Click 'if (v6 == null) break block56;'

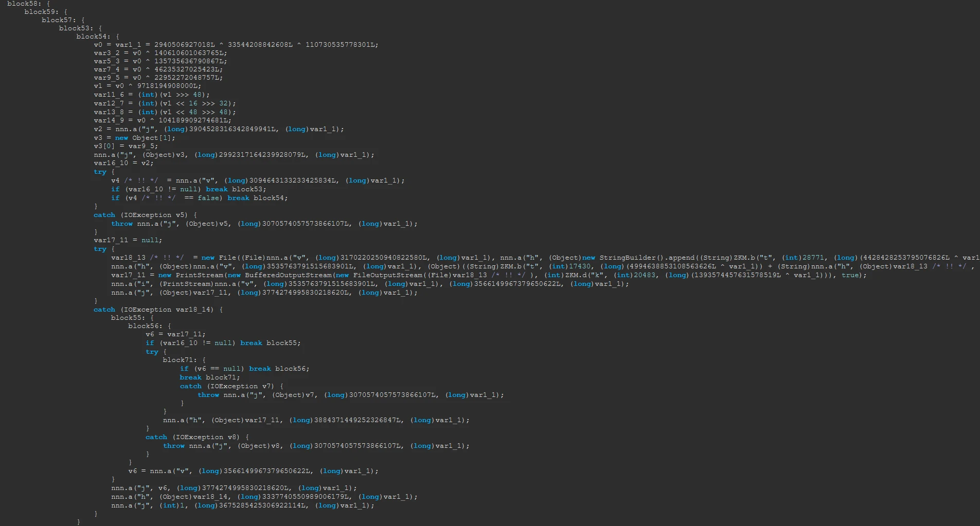click(x=245, y=369)
